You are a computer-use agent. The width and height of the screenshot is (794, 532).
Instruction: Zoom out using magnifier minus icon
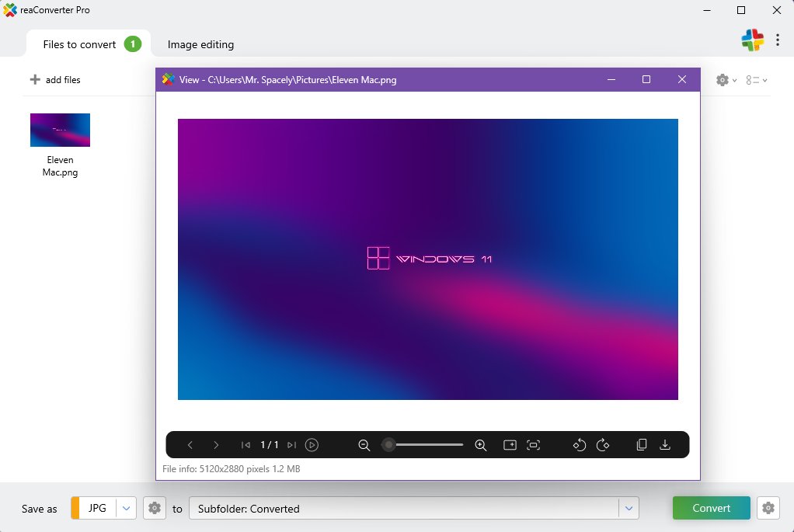364,445
